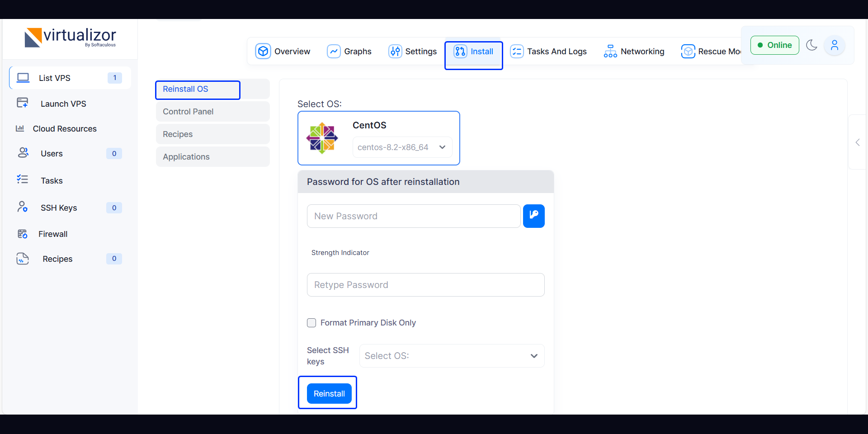Image resolution: width=868 pixels, height=434 pixels.
Task: Click the Rescue Mode box icon
Action: [x=688, y=51]
